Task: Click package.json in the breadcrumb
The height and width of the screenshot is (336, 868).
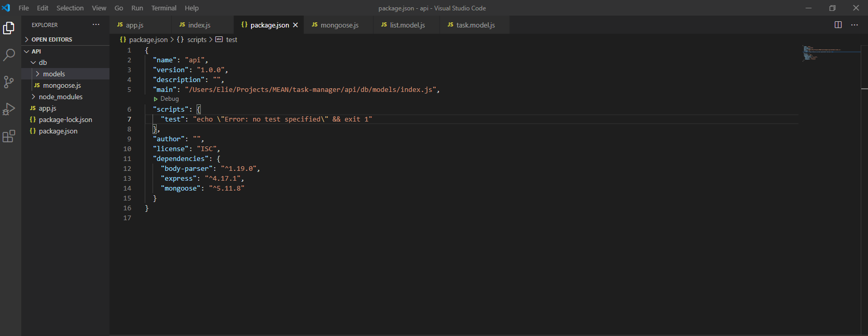Action: 148,39
